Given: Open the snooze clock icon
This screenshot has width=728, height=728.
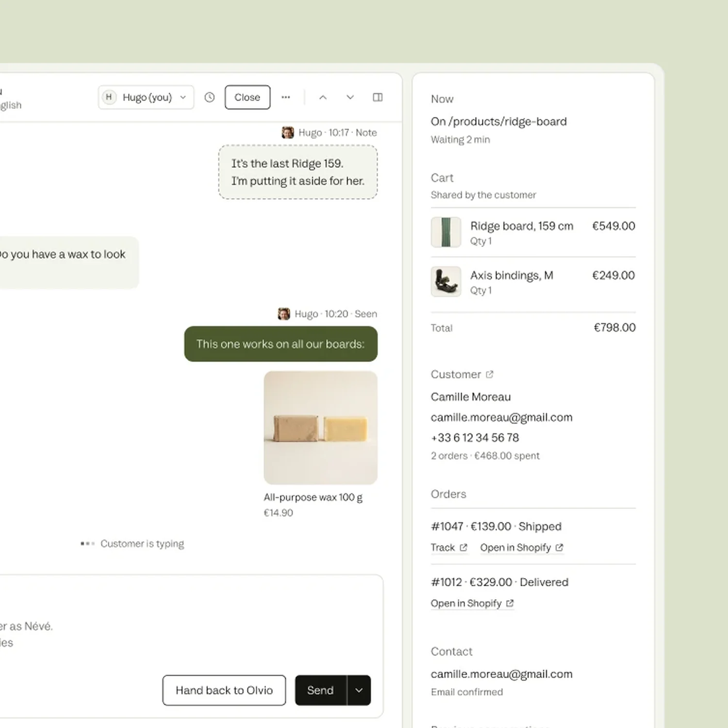Looking at the screenshot, I should click(209, 97).
